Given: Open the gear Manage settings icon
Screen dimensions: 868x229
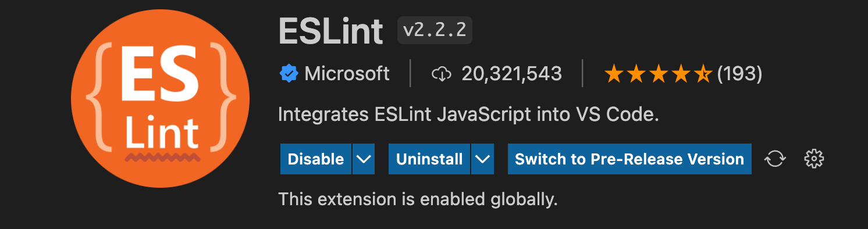Looking at the screenshot, I should [814, 159].
